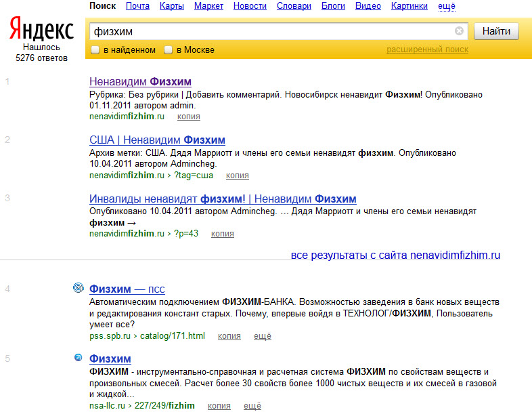Click the URL 'nenavidimfizhim.ru › ?p=43'
Screen dimensions: 532x412
[x=144, y=234]
